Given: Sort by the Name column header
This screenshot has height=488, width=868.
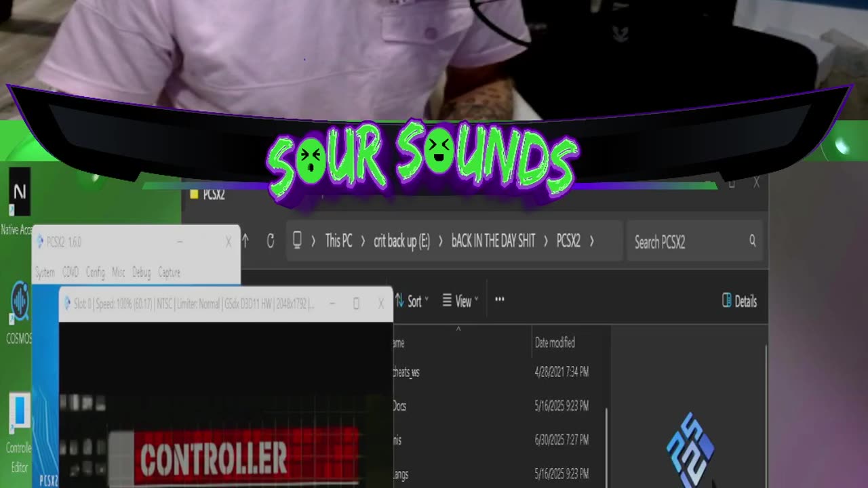Looking at the screenshot, I should click(x=399, y=343).
